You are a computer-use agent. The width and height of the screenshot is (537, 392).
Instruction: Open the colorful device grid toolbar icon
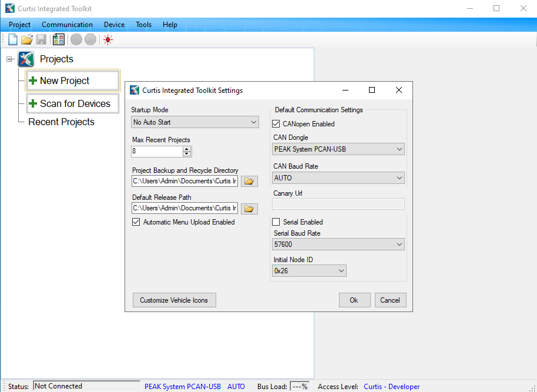(58, 39)
